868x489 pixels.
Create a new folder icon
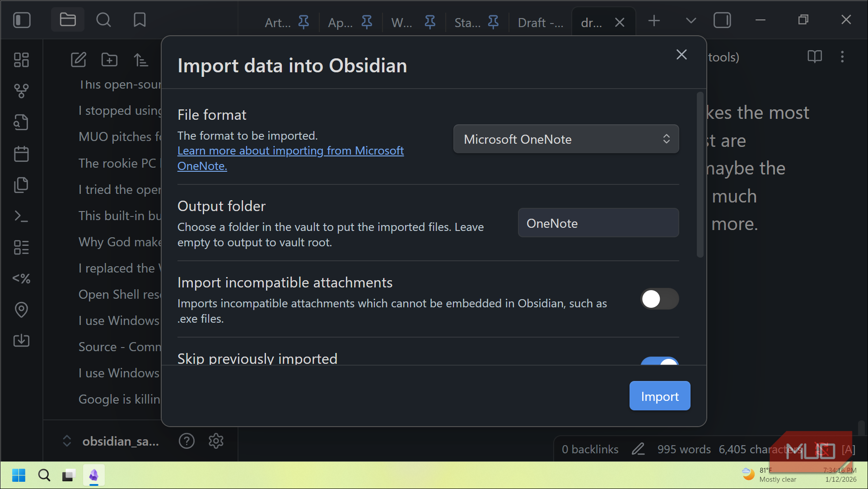click(x=109, y=60)
